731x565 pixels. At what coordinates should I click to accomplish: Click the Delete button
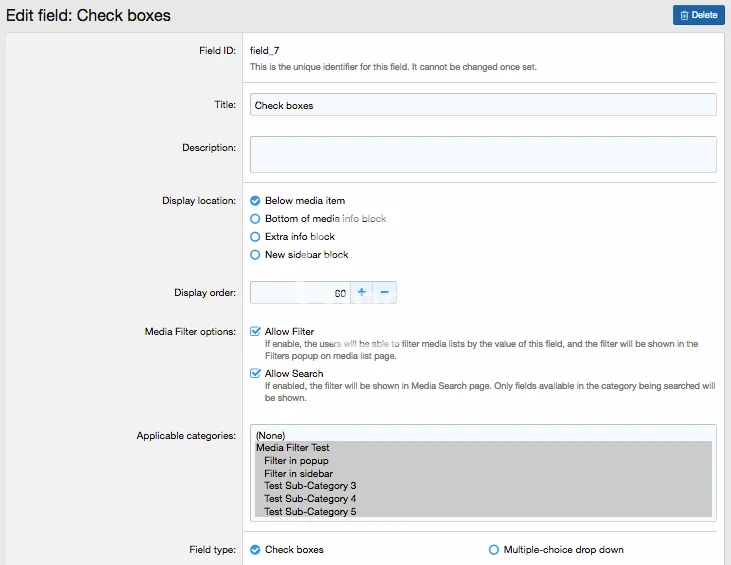click(698, 15)
